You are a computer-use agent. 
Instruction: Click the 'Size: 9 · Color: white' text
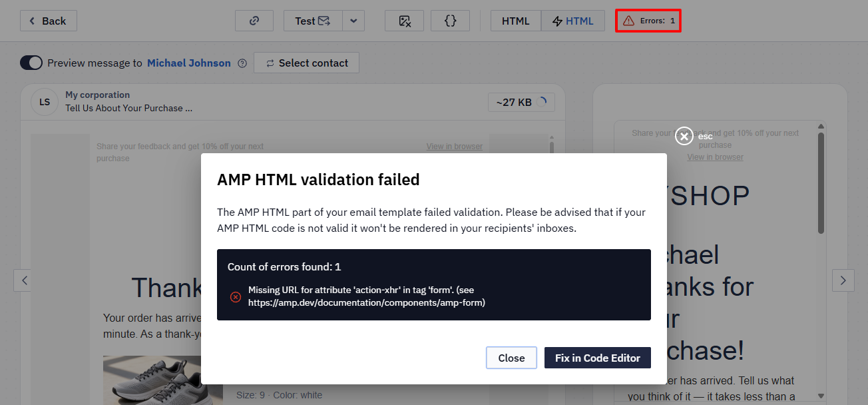click(280, 395)
